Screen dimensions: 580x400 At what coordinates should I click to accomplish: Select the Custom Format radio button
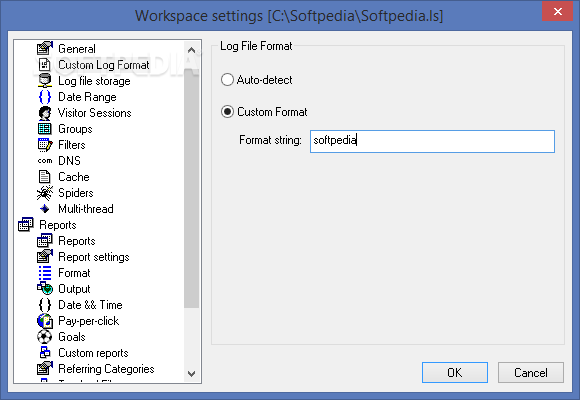pyautogui.click(x=227, y=112)
